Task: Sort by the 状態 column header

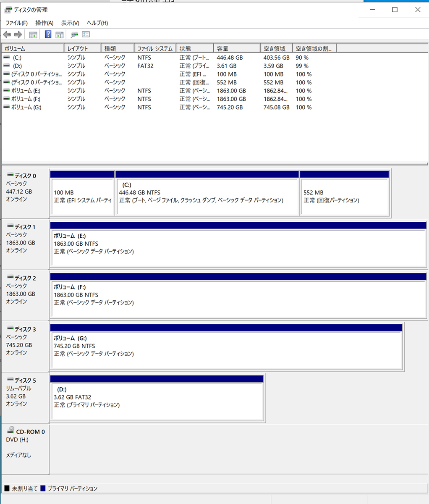Action: pos(195,49)
